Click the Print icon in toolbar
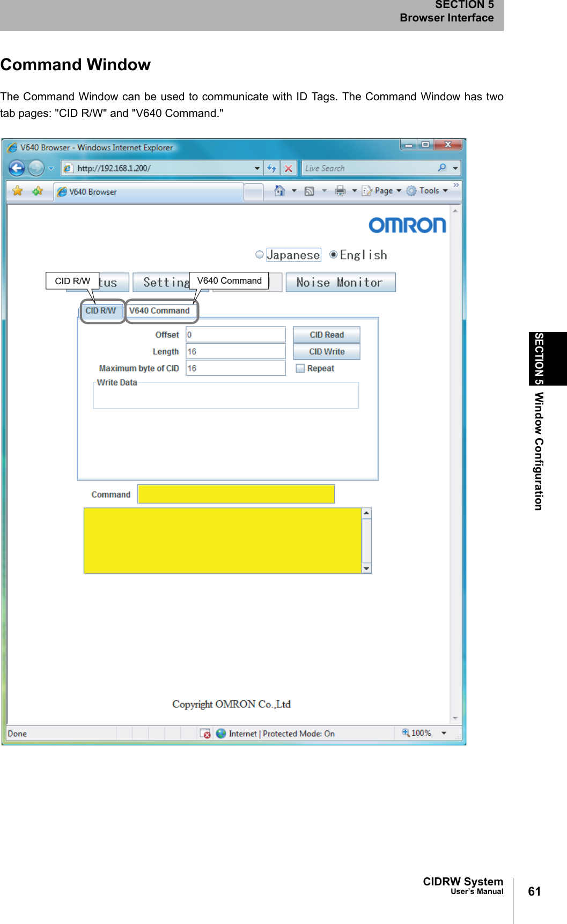 tap(340, 191)
